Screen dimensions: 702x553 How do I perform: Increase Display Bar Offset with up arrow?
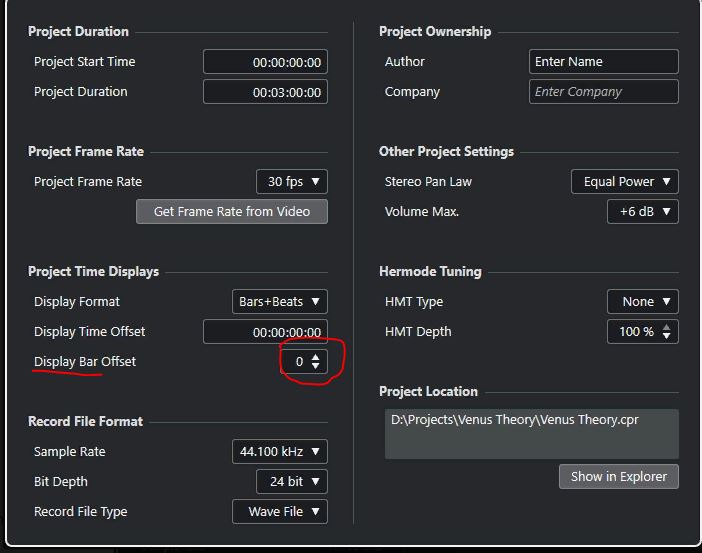[x=316, y=357]
